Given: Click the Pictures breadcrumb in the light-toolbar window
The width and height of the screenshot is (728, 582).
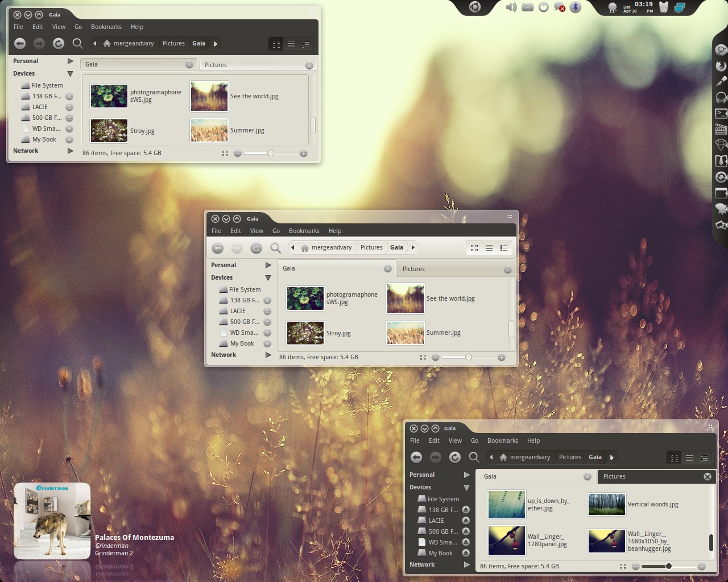Looking at the screenshot, I should pos(371,248).
